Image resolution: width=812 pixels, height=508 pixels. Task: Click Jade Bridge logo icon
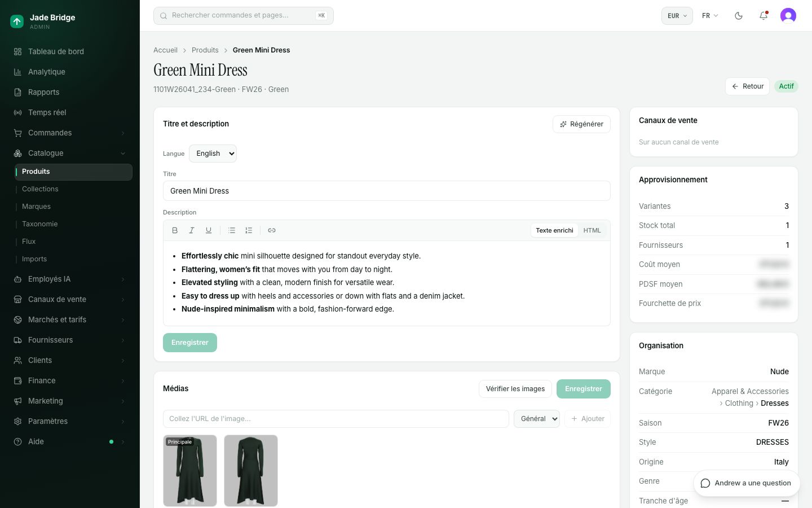(17, 21)
